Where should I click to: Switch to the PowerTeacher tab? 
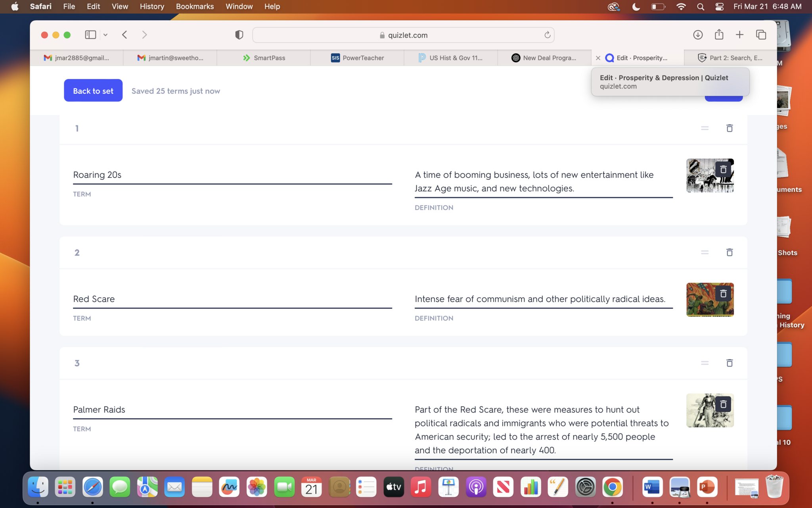pos(357,58)
